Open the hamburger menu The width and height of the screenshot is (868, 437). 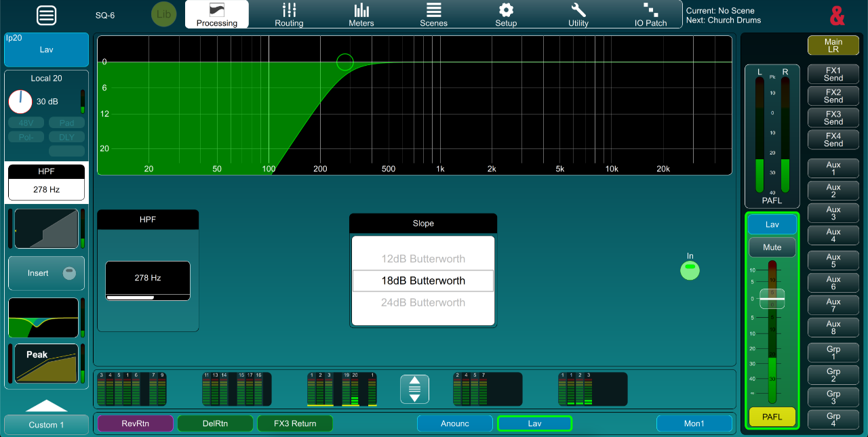[x=46, y=16]
